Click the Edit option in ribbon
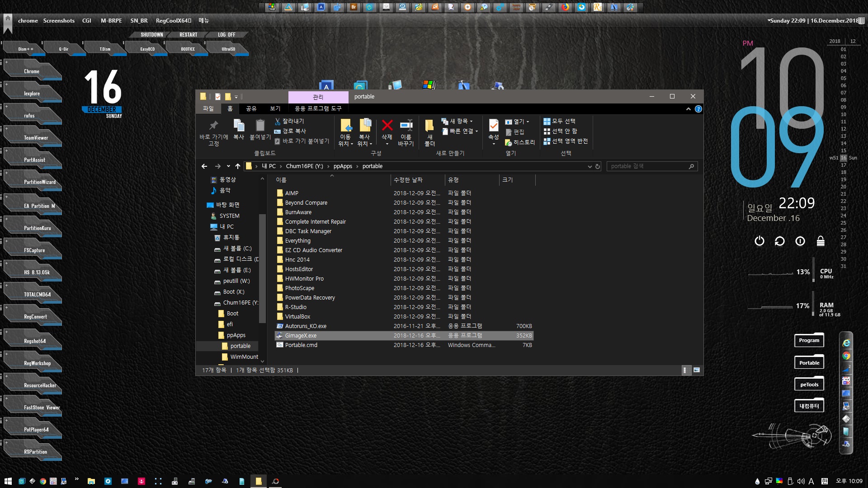The height and width of the screenshot is (488, 868). (515, 132)
